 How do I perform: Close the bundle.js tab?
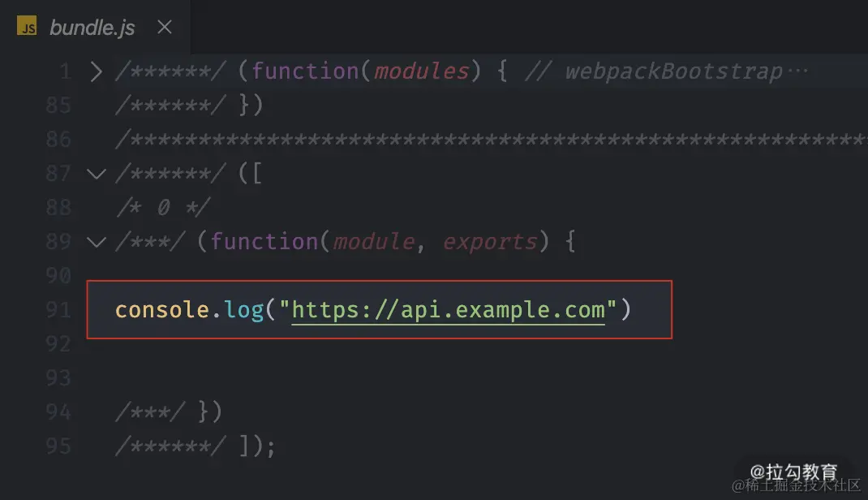pyautogui.click(x=165, y=27)
